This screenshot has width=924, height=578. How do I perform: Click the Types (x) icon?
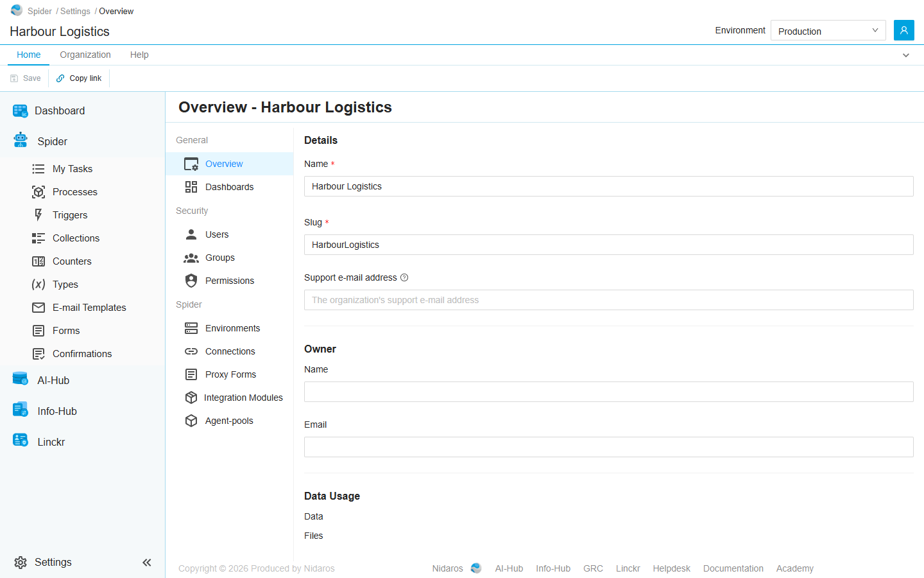point(38,285)
